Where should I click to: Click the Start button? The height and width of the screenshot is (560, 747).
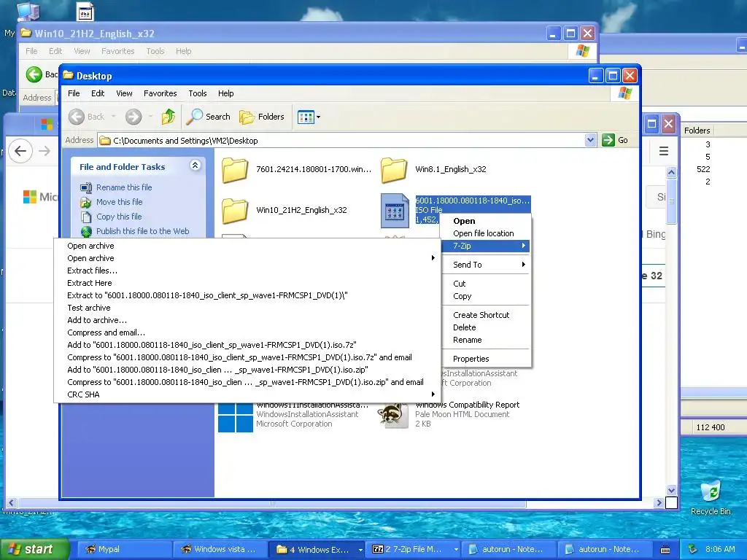(x=34, y=549)
